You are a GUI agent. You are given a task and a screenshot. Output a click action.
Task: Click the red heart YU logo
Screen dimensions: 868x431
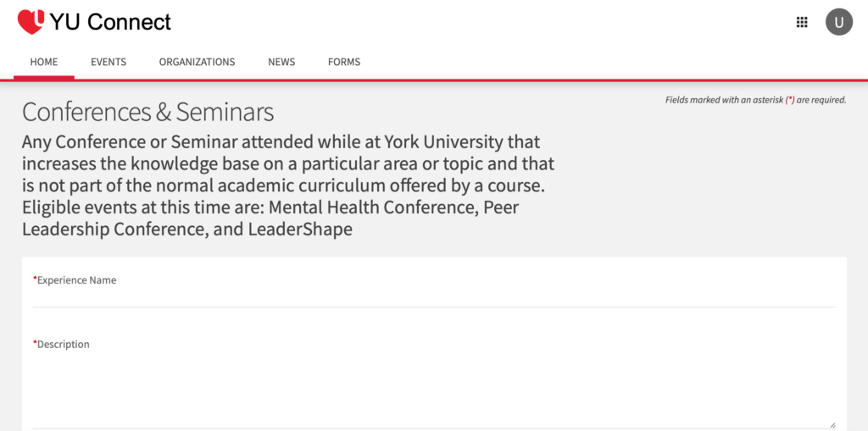[x=31, y=21]
